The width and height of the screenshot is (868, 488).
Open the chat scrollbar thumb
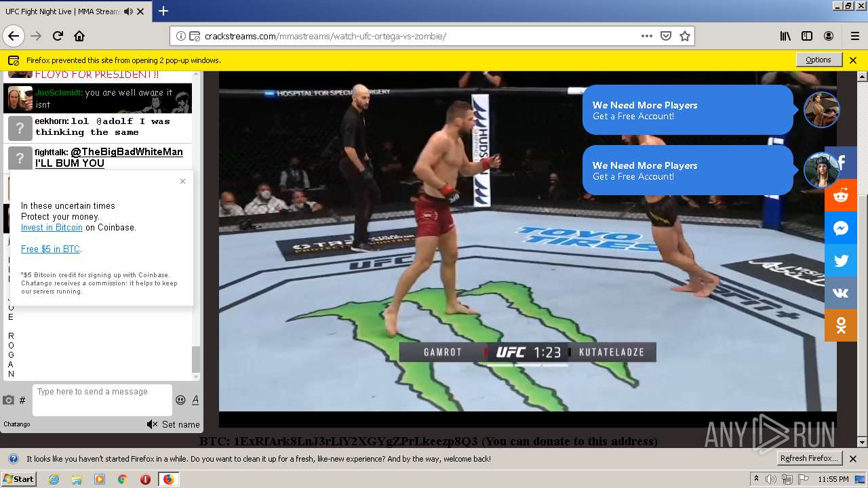196,359
